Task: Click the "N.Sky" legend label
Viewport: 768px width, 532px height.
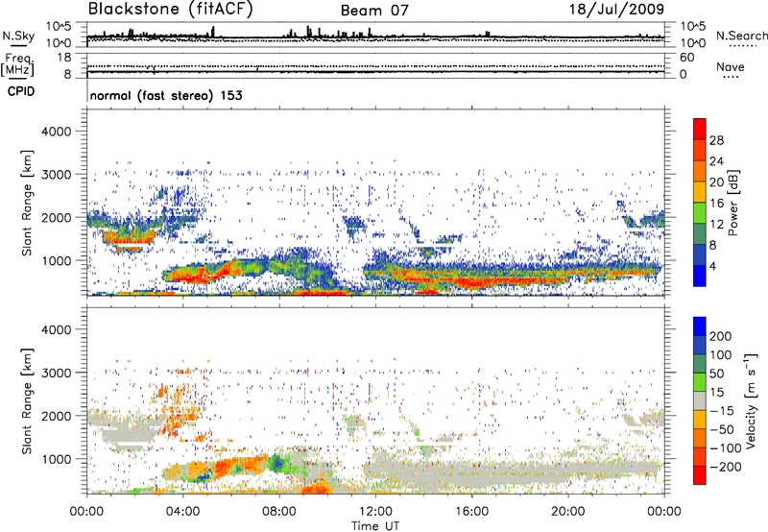Action: point(18,36)
